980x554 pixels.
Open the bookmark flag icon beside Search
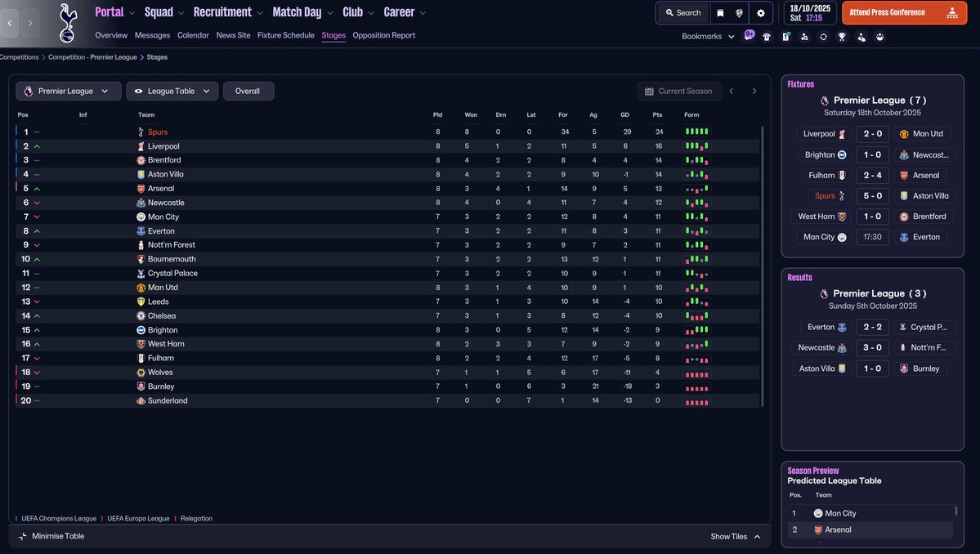pyautogui.click(x=720, y=12)
